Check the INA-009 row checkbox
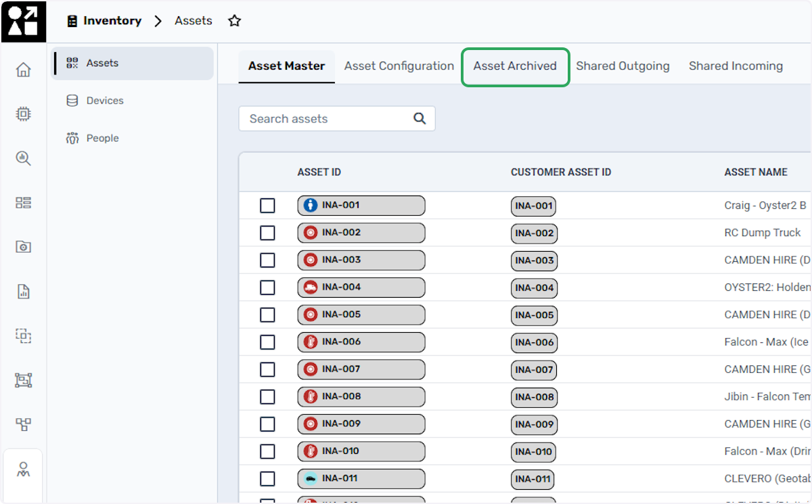Image resolution: width=812 pixels, height=504 pixels. coord(267,424)
